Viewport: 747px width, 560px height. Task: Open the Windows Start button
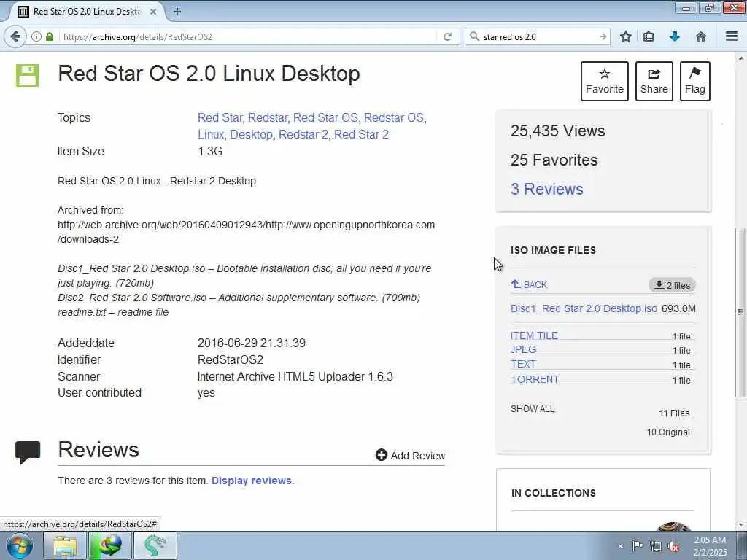pos(20,545)
